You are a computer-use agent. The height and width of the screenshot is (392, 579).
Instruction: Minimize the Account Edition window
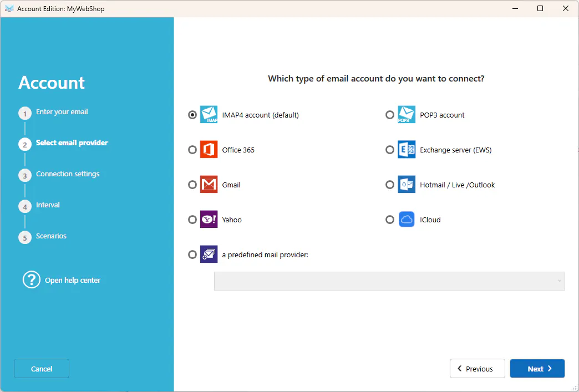coord(515,8)
